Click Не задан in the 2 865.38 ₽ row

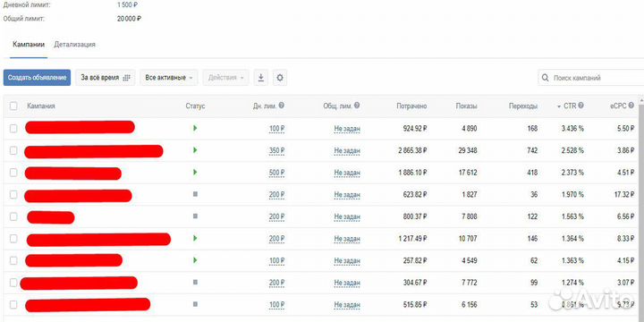pyautogui.click(x=347, y=151)
